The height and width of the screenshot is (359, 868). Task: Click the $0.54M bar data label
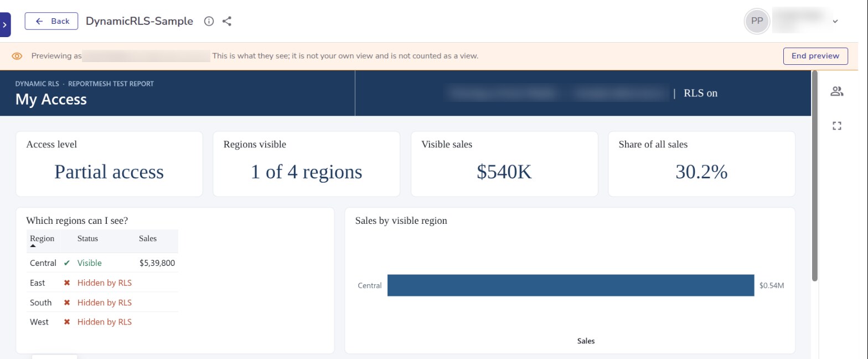[x=772, y=286]
